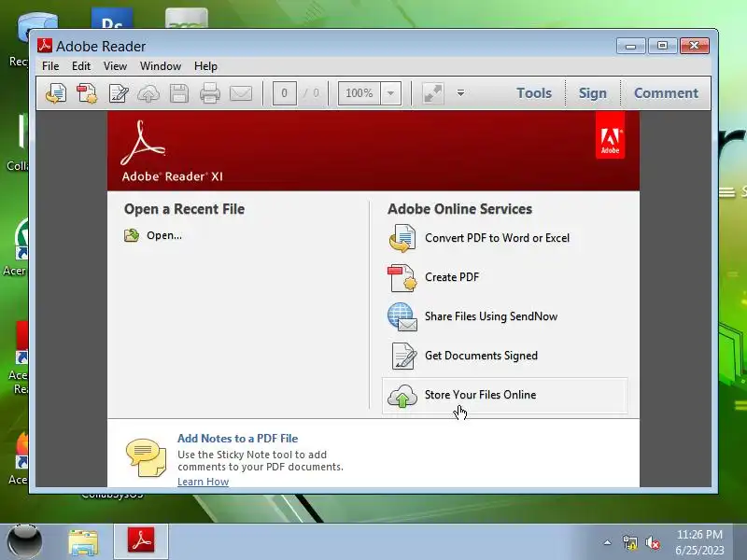
Task: Select Share Files Using SendNow
Action: click(491, 316)
